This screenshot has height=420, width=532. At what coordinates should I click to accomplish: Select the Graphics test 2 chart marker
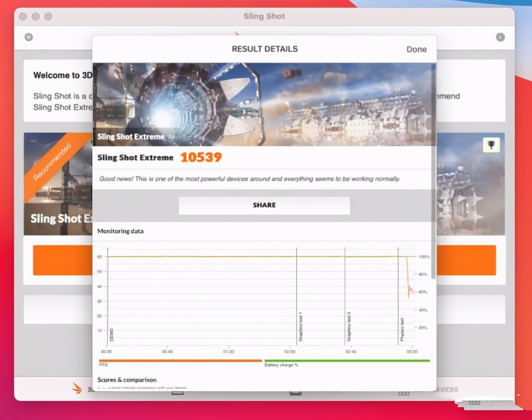coord(349,326)
